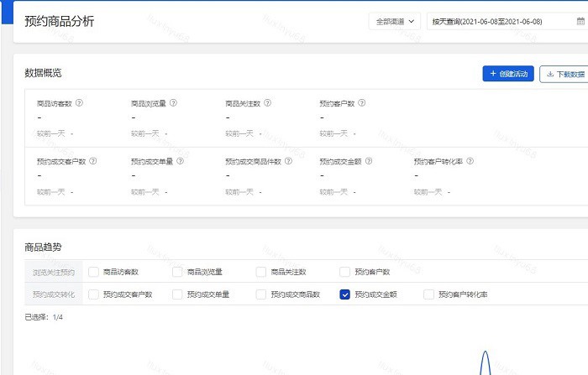Click the 已选择: 1/4 text

click(44, 317)
